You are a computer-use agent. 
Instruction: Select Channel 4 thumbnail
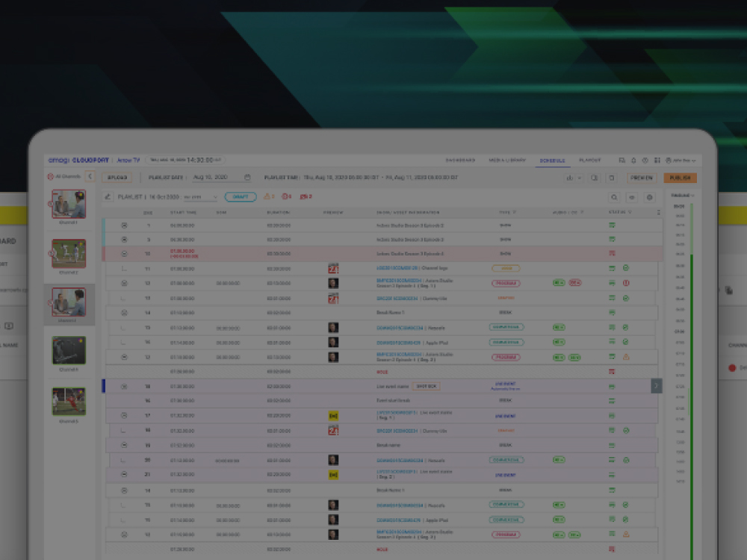coord(69,350)
